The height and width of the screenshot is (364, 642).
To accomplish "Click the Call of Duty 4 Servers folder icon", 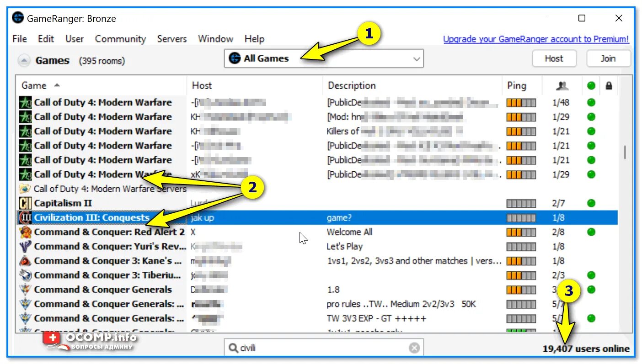I will point(25,189).
